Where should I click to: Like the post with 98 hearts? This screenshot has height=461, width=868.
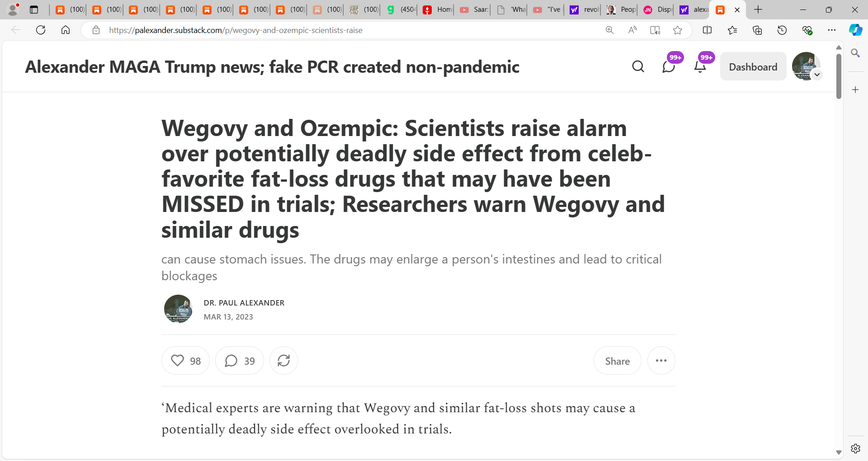[185, 361]
